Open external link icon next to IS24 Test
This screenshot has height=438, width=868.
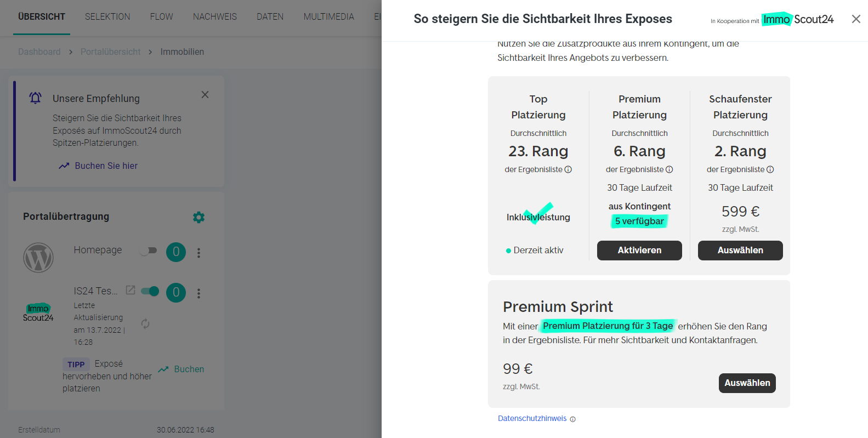pos(131,290)
